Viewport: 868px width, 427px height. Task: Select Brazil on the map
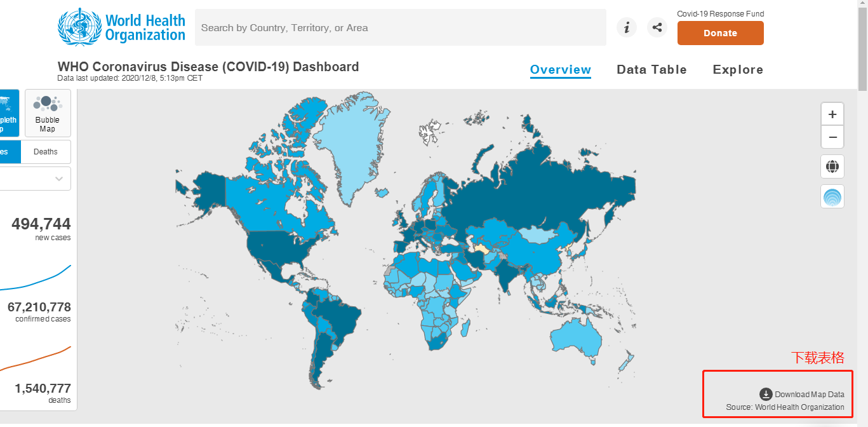(340, 316)
